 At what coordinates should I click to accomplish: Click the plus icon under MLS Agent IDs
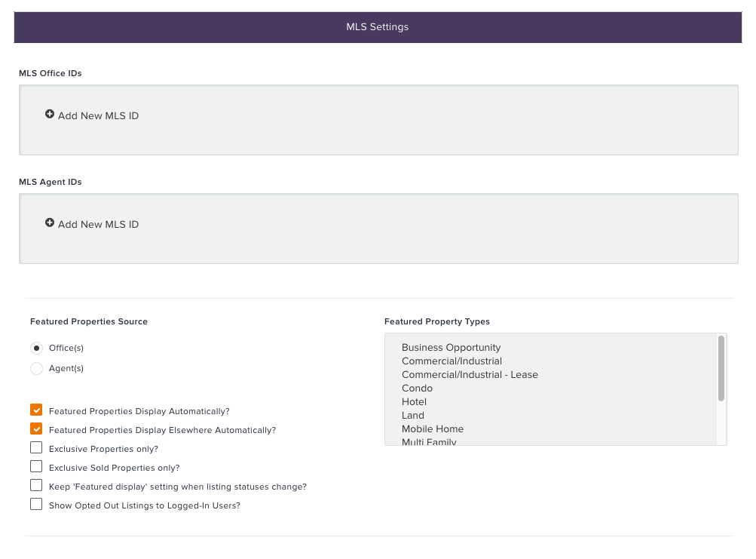[50, 223]
